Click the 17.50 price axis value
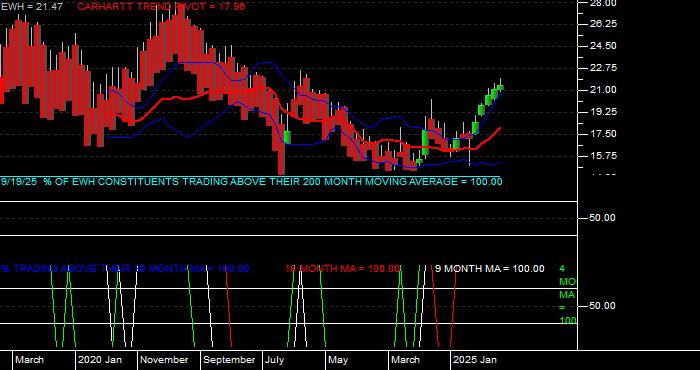Image resolution: width=700 pixels, height=370 pixels. [603, 134]
